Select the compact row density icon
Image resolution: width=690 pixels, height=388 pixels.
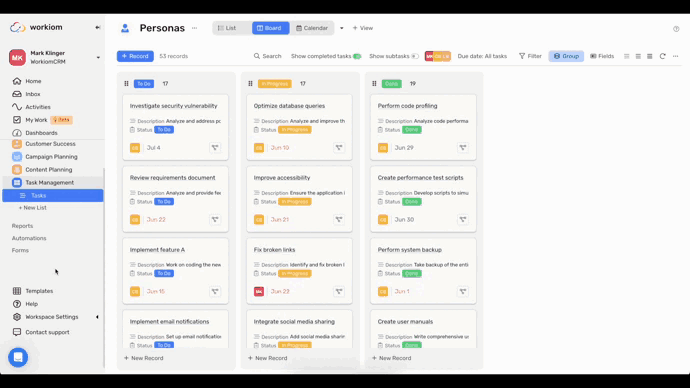click(x=627, y=56)
